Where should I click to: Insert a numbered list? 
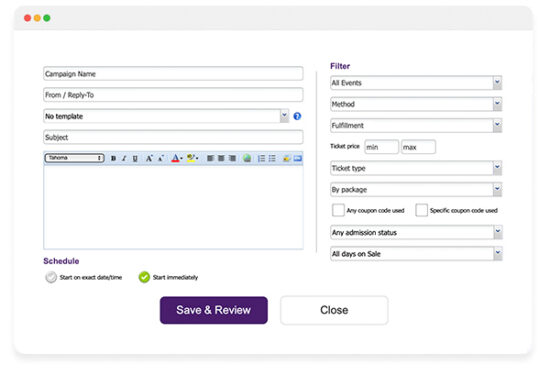click(x=261, y=159)
